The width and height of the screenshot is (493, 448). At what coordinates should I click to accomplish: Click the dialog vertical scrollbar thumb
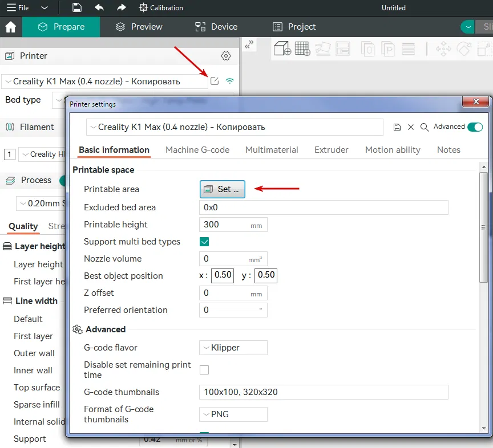pos(483,227)
